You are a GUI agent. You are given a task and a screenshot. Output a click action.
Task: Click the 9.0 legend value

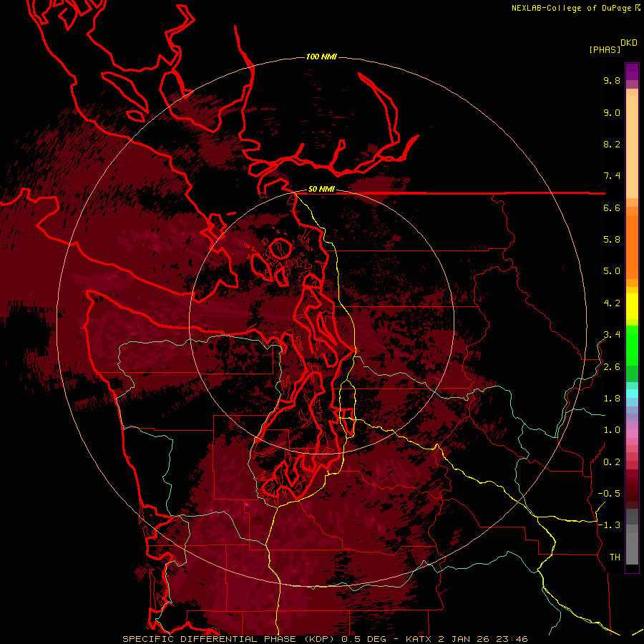coord(612,112)
